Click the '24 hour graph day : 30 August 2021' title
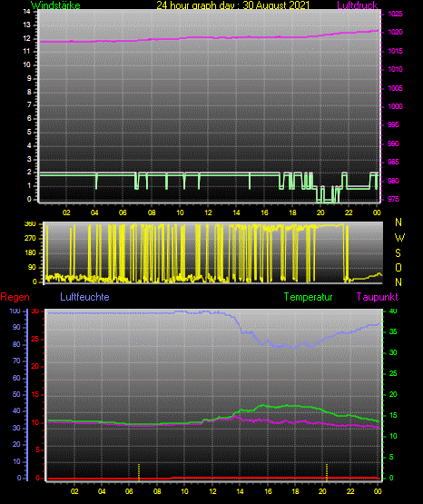This screenshot has height=504, width=423. click(233, 5)
